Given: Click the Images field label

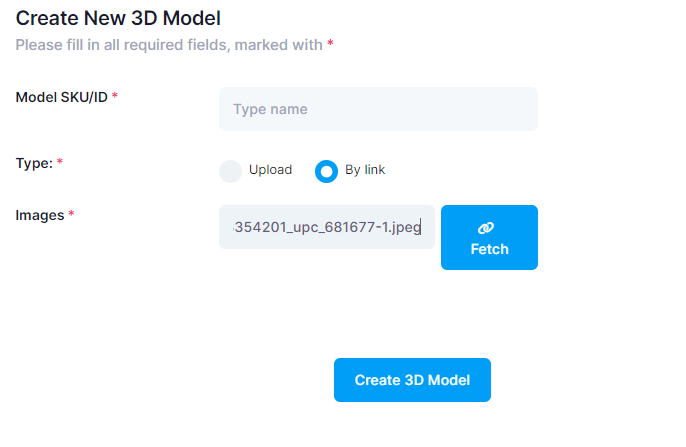Looking at the screenshot, I should click(40, 214).
